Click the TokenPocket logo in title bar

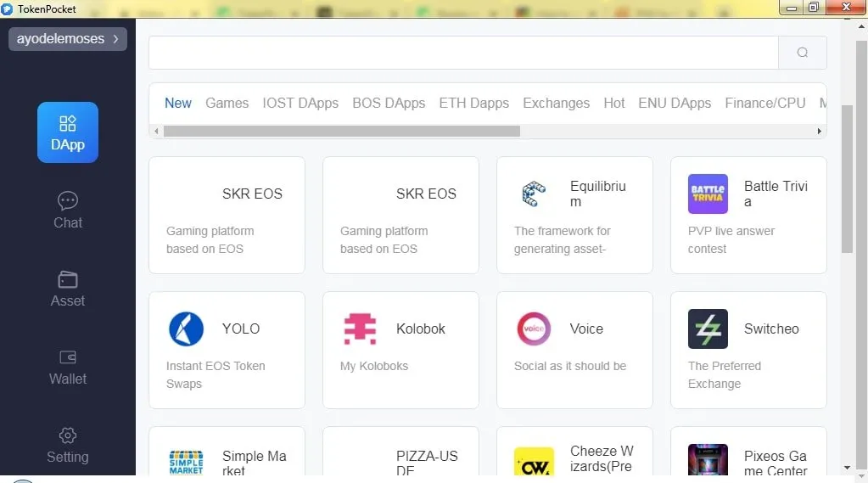pyautogui.click(x=7, y=8)
